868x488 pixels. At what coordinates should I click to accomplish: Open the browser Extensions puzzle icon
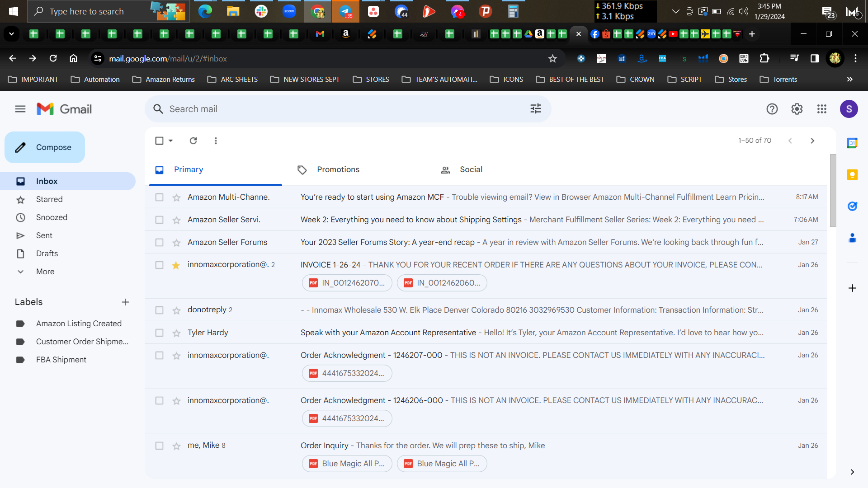(764, 58)
